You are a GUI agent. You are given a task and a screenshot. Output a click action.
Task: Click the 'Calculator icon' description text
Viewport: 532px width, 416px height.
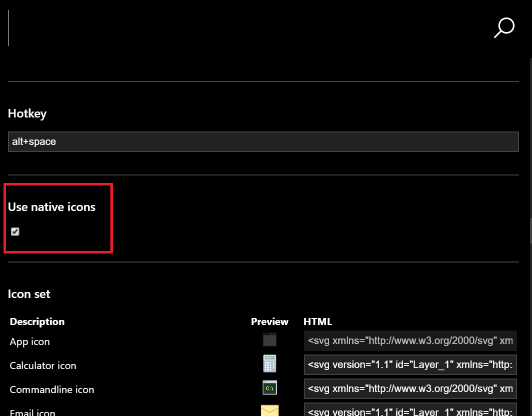point(43,365)
